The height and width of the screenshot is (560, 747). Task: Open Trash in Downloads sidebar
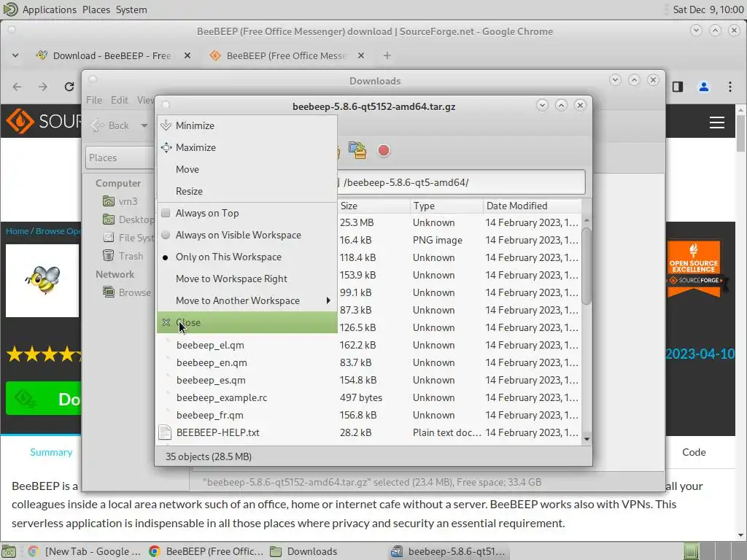(123, 256)
